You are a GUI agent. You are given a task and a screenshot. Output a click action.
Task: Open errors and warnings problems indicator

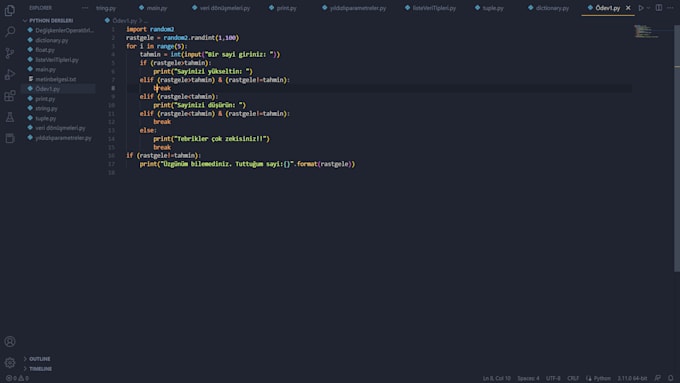[17, 378]
